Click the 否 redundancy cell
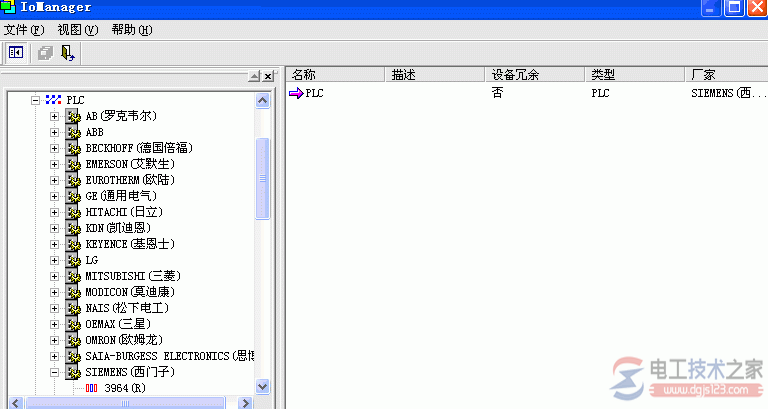Screen dimensions: 768x409 click(x=497, y=93)
